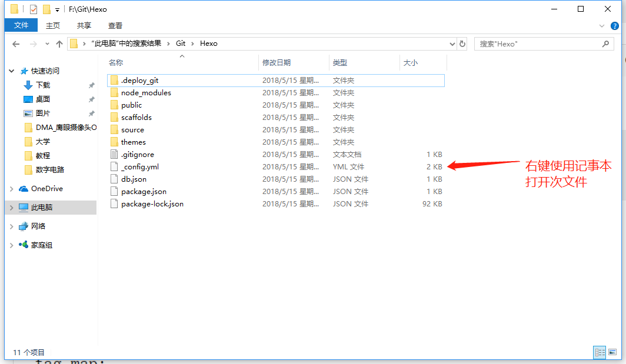
Task: Expand the ribbon with the chevron
Action: pos(602,26)
